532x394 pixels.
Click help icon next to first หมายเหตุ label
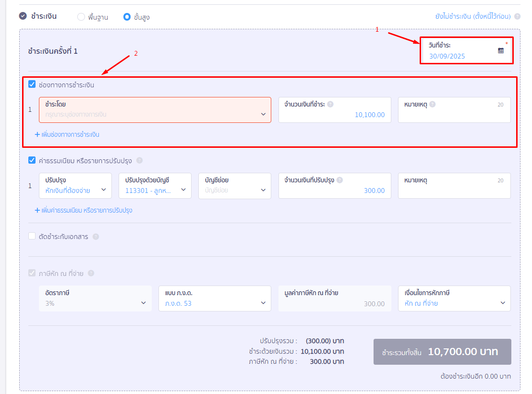433,104
